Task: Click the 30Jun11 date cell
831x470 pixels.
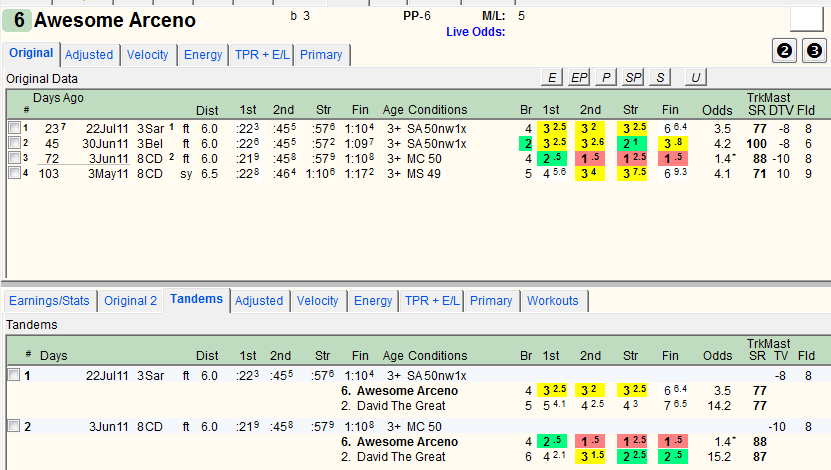Action: [105, 144]
